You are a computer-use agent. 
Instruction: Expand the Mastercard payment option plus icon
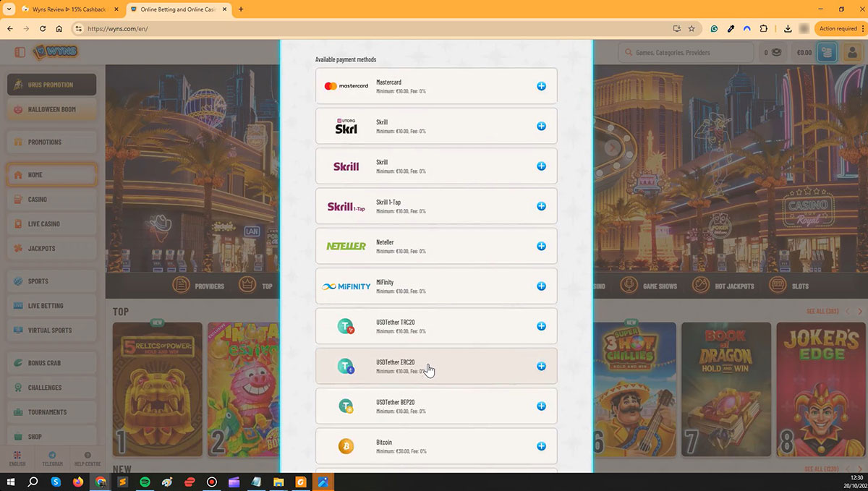[541, 86]
